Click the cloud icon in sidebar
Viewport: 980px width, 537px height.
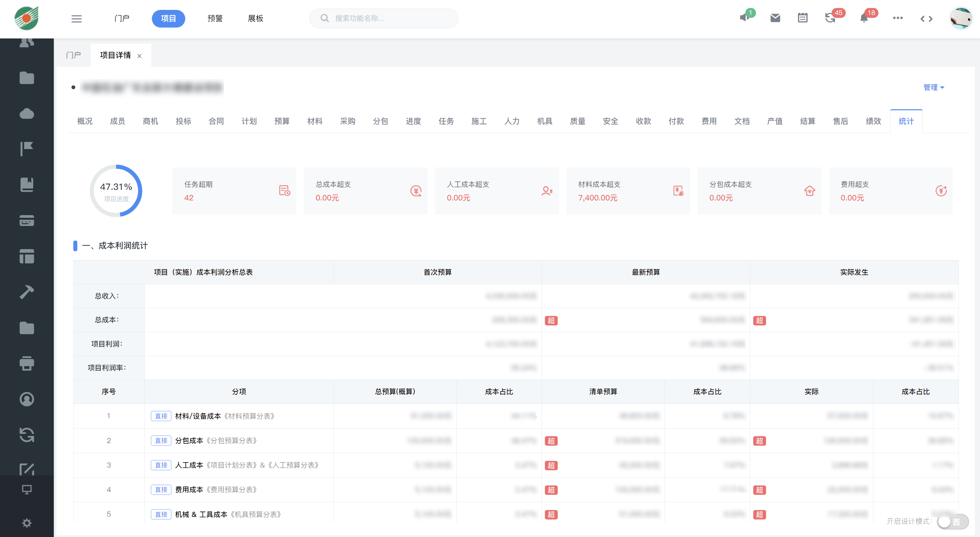(27, 113)
